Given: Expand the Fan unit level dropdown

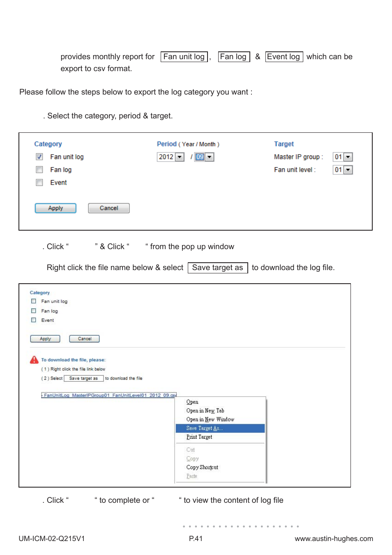Looking at the screenshot, I should [x=343, y=169].
